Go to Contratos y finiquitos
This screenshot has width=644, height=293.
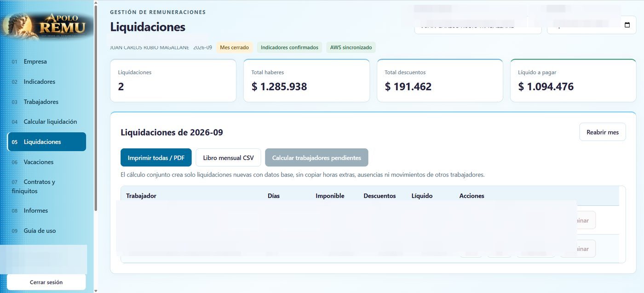click(x=46, y=186)
